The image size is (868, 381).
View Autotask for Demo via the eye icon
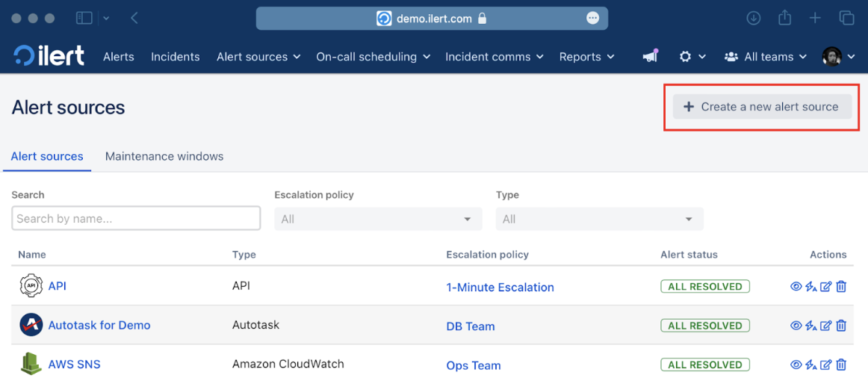[796, 326]
